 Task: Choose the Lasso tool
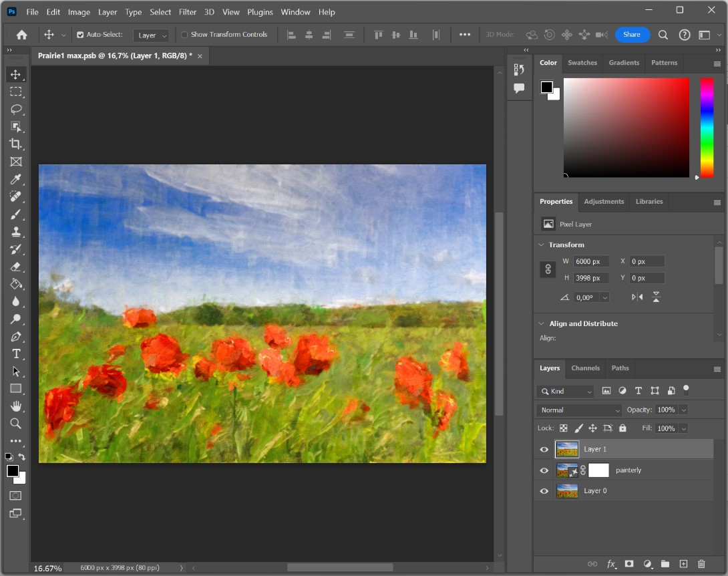pyautogui.click(x=16, y=110)
